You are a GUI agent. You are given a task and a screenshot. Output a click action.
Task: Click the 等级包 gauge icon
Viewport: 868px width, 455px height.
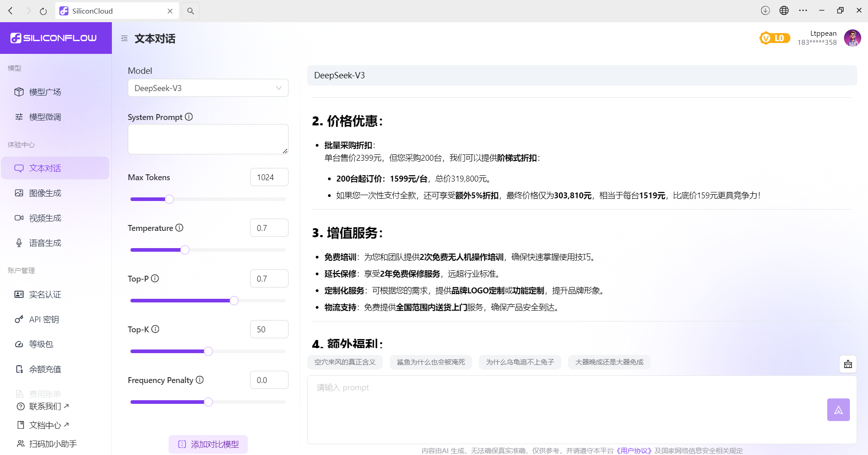click(19, 344)
